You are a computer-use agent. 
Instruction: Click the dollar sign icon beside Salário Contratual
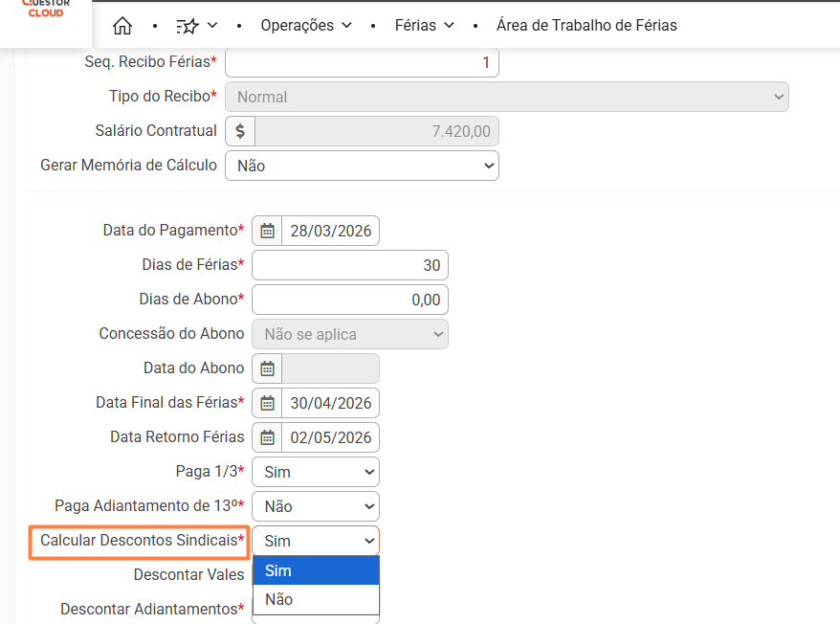pyautogui.click(x=240, y=131)
